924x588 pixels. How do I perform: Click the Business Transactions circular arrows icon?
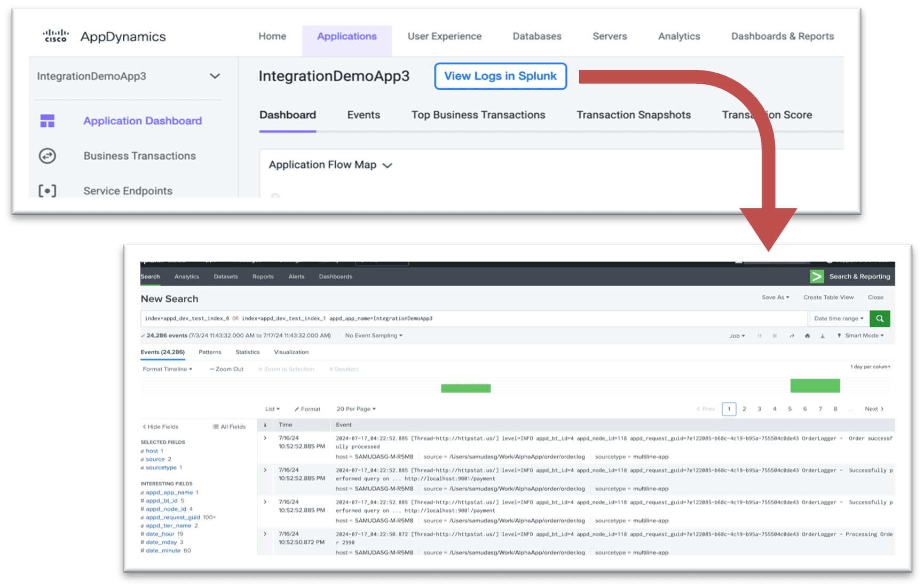click(x=48, y=156)
